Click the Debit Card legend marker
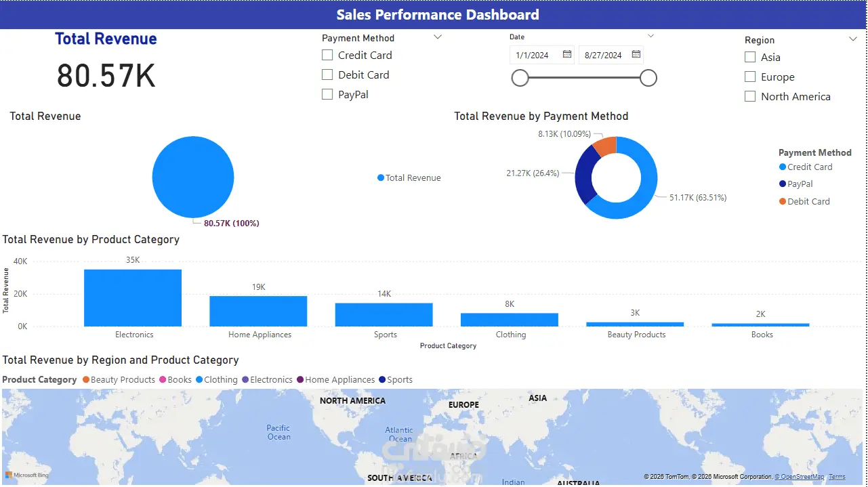Image resolution: width=868 pixels, height=487 pixels. (783, 201)
